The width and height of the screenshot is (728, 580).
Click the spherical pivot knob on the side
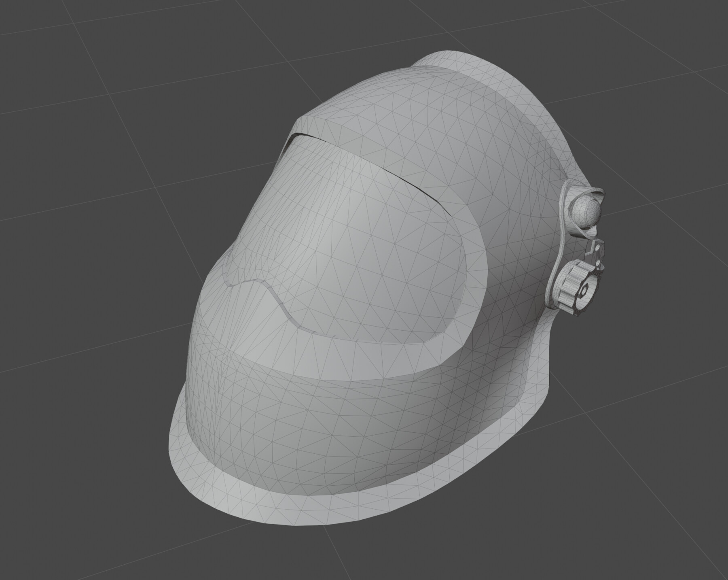586,212
